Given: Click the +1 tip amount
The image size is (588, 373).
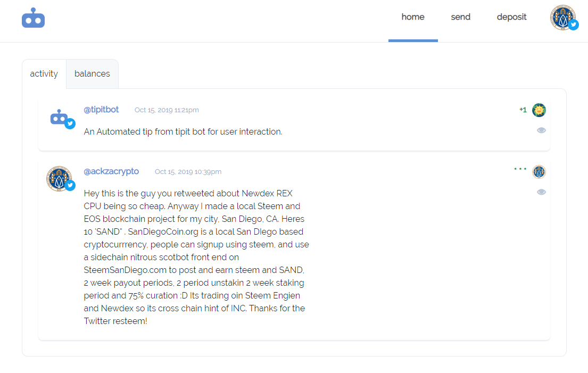Looking at the screenshot, I should pos(523,110).
